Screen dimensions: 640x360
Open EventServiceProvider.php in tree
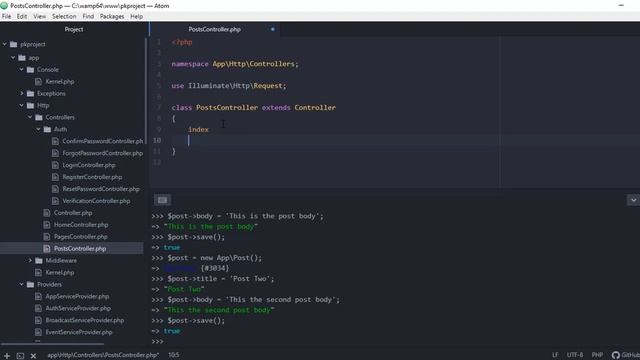click(x=79, y=332)
